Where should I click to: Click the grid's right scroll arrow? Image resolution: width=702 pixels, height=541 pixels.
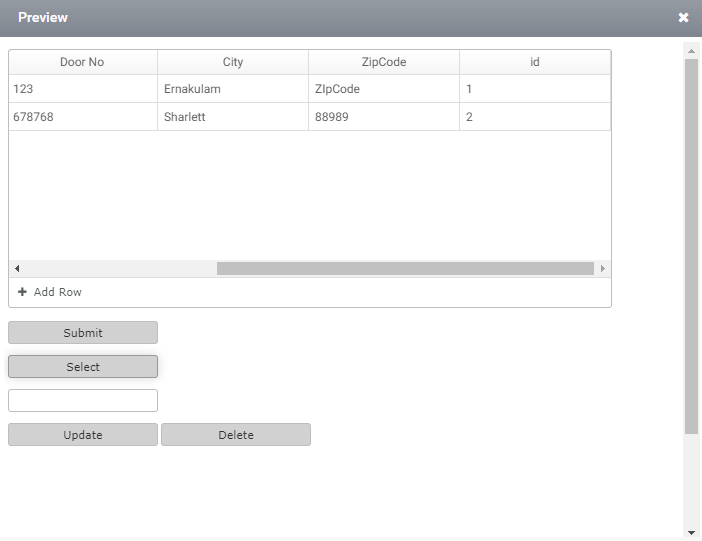[x=603, y=269]
